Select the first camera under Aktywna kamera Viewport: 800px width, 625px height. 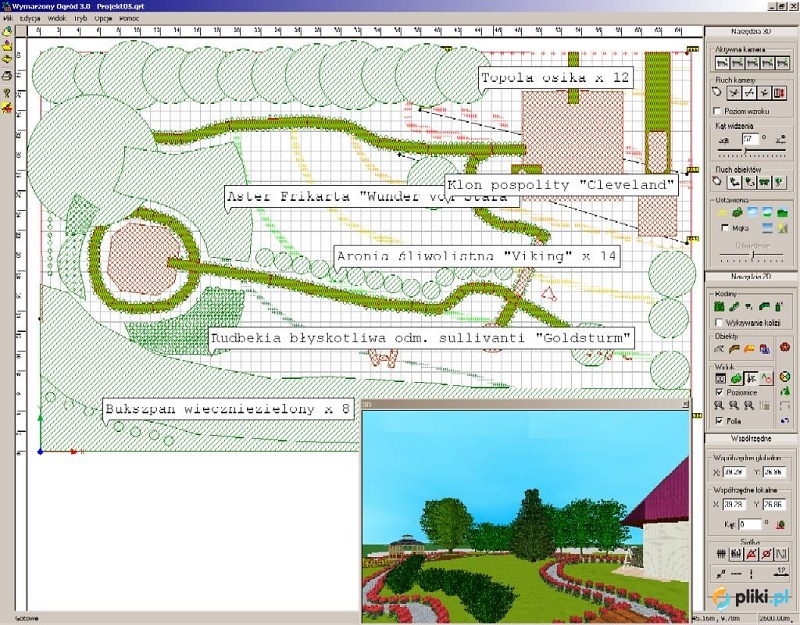pos(722,63)
